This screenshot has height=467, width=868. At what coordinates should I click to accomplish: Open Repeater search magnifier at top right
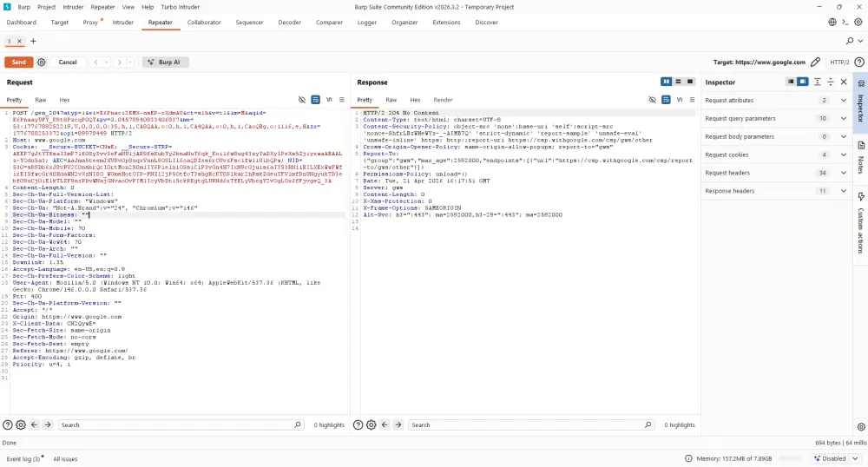pyautogui.click(x=850, y=41)
